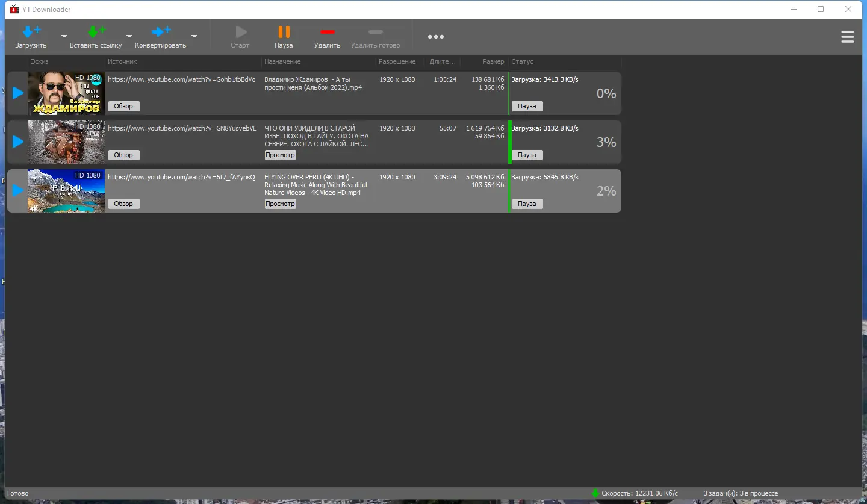Minimize the YT Downloader window
This screenshot has height=504, width=867.
[x=793, y=9]
